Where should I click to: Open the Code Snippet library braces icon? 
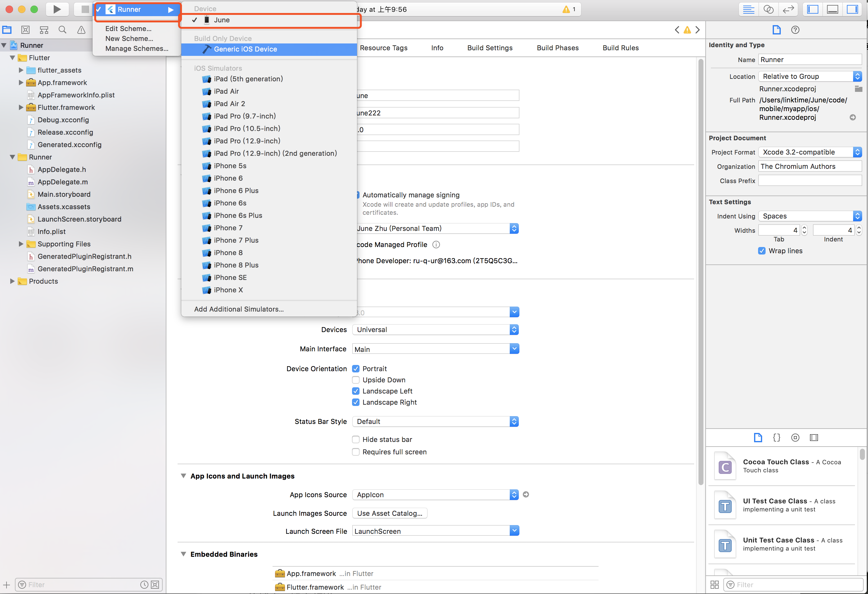tap(776, 437)
